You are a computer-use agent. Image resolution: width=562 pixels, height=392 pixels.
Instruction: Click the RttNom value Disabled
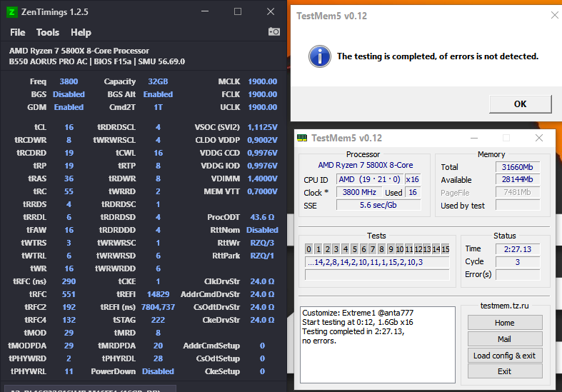point(262,230)
